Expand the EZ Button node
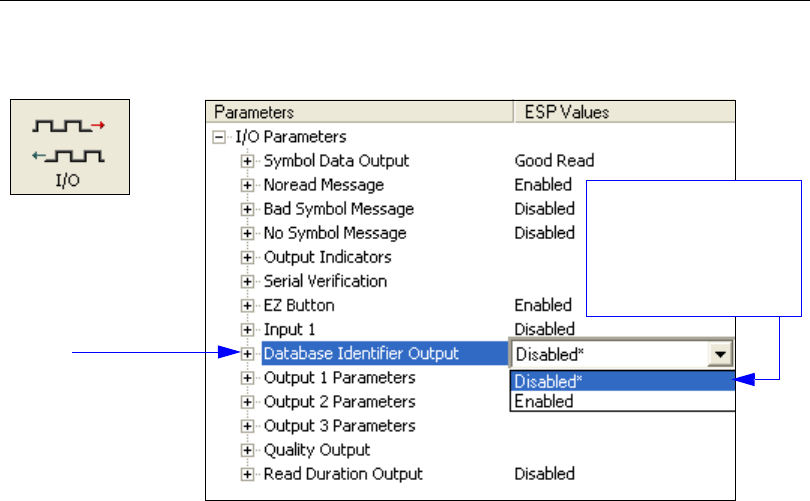The width and height of the screenshot is (810, 501). click(x=247, y=305)
